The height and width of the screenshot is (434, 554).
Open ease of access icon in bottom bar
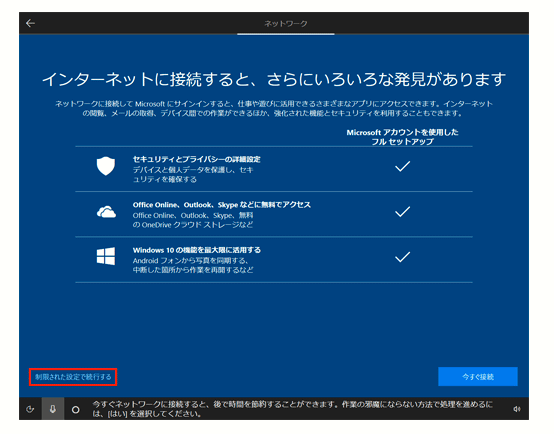[x=30, y=409]
